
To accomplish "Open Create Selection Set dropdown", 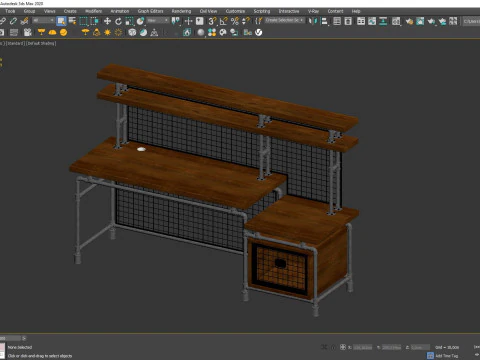I will click(x=285, y=21).
